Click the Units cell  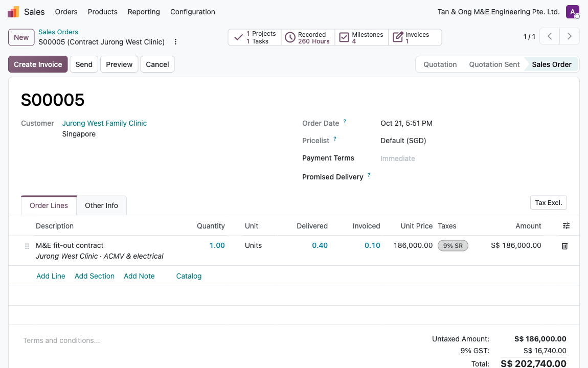[253, 245]
